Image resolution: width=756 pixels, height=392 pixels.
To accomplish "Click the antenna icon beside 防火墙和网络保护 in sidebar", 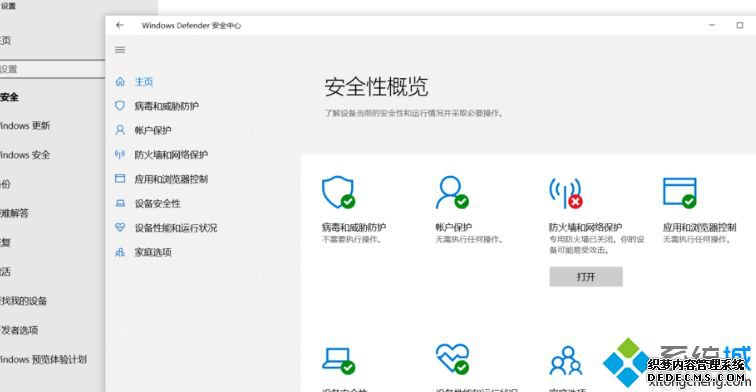I will [x=120, y=154].
